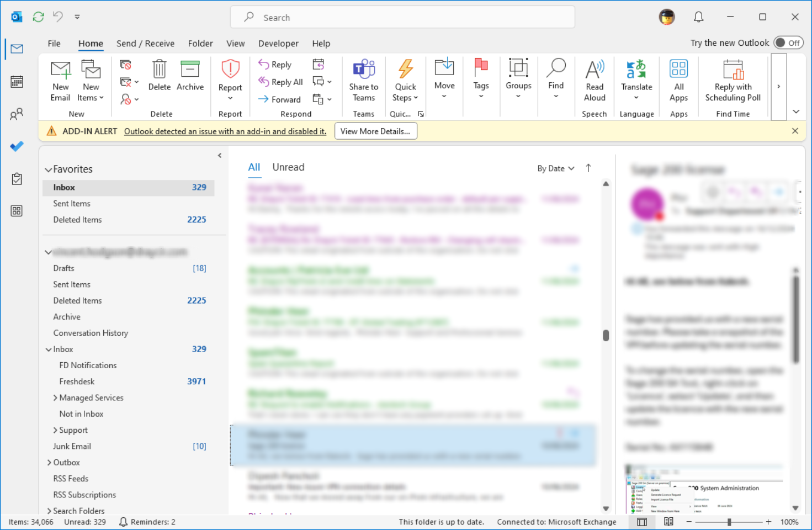Screen dimensions: 812x530
Task: Adjust the zoom slider handle
Action: 729,522
